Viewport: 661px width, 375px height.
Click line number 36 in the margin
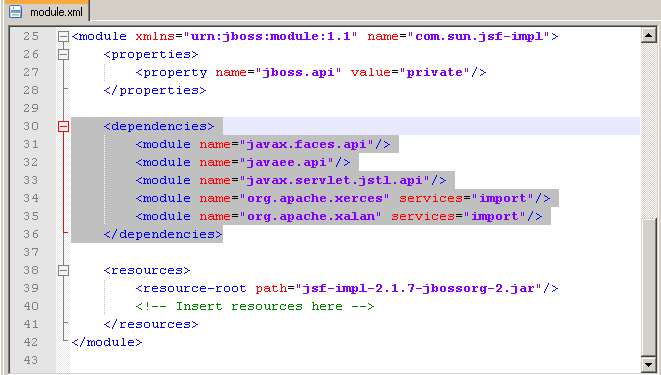[31, 234]
